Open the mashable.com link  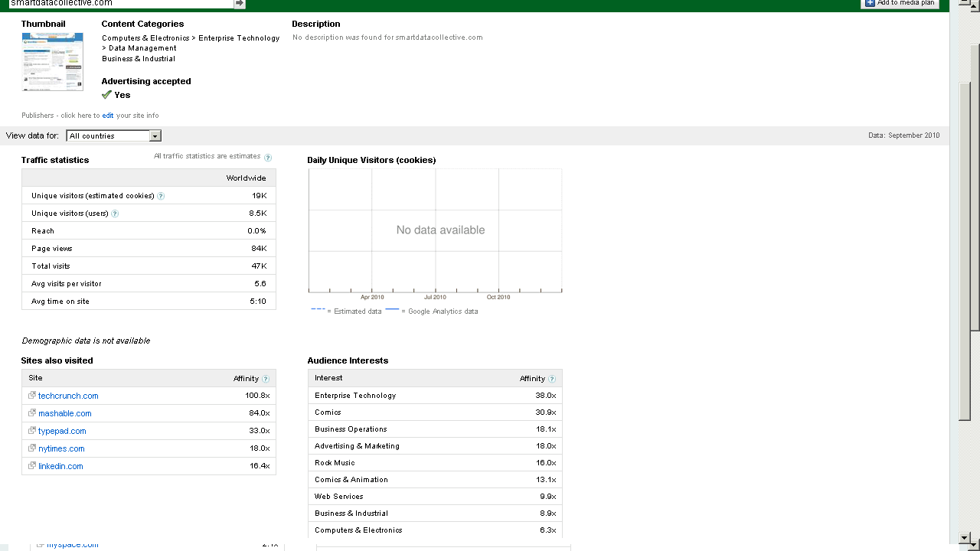tap(65, 413)
